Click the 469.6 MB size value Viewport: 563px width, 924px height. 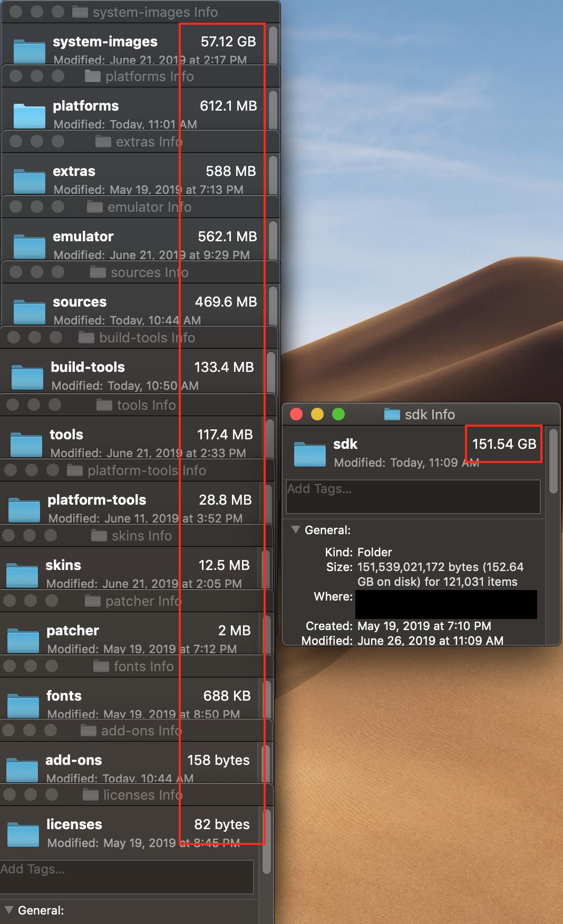point(226,302)
